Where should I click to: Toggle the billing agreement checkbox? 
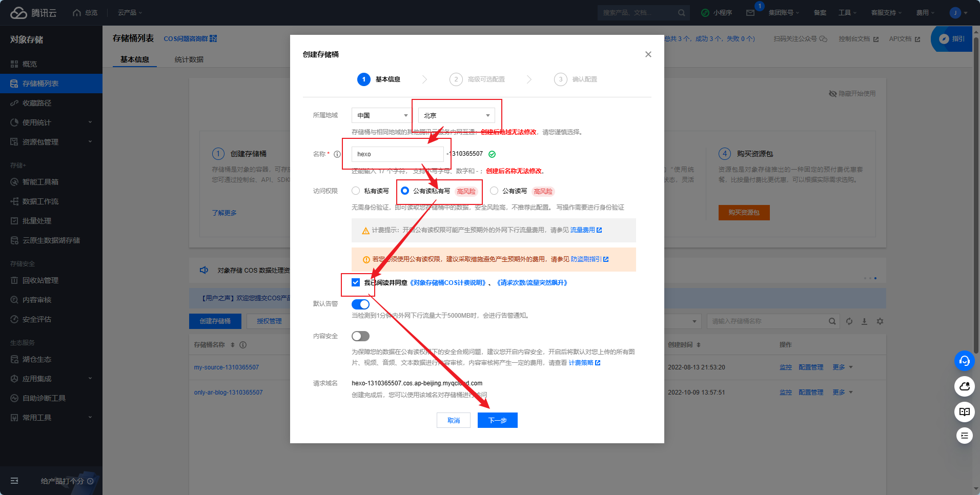pyautogui.click(x=356, y=282)
